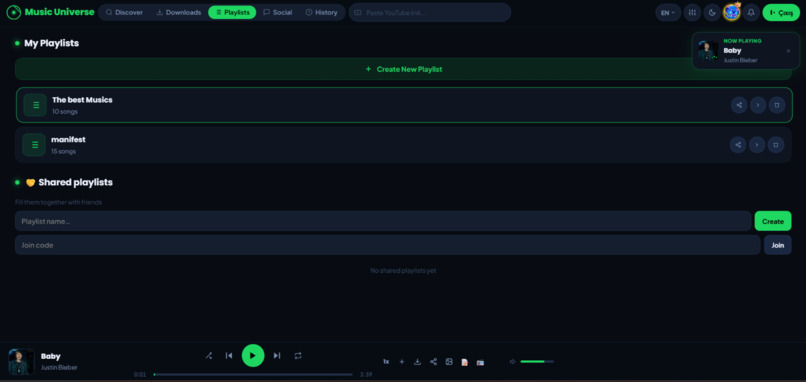Skip to next track
The width and height of the screenshot is (806, 382).
point(277,356)
